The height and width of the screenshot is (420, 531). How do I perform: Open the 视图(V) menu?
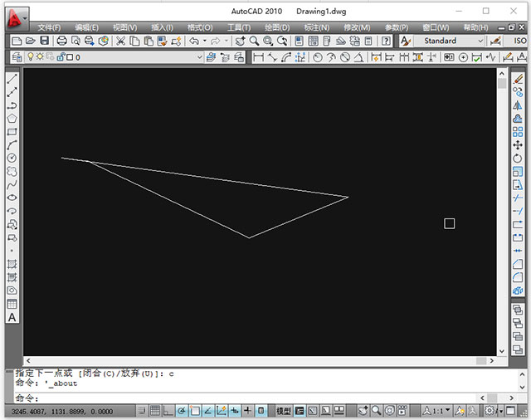click(x=124, y=27)
